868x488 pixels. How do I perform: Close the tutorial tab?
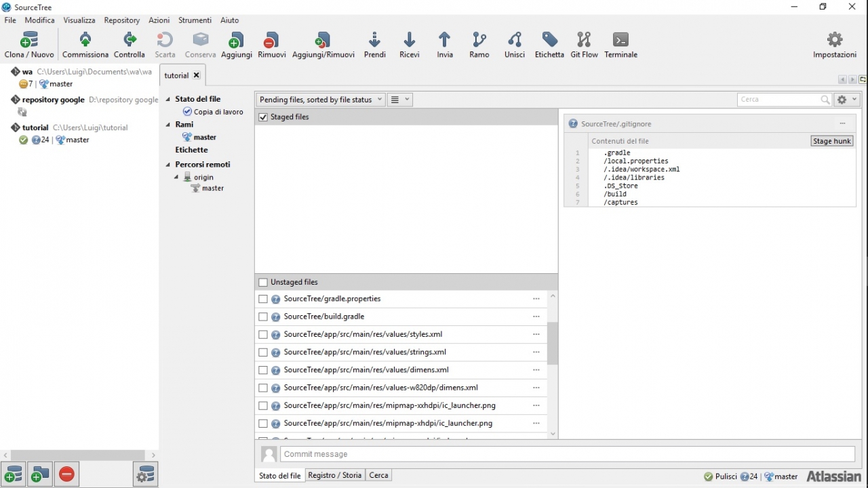(x=197, y=75)
